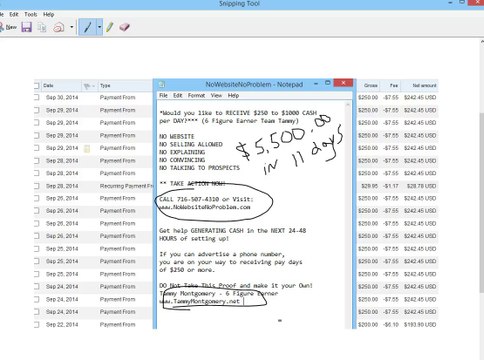This screenshot has width=484, height=360.
Task: Open Snipping Tool Edit menu
Action: click(x=14, y=14)
